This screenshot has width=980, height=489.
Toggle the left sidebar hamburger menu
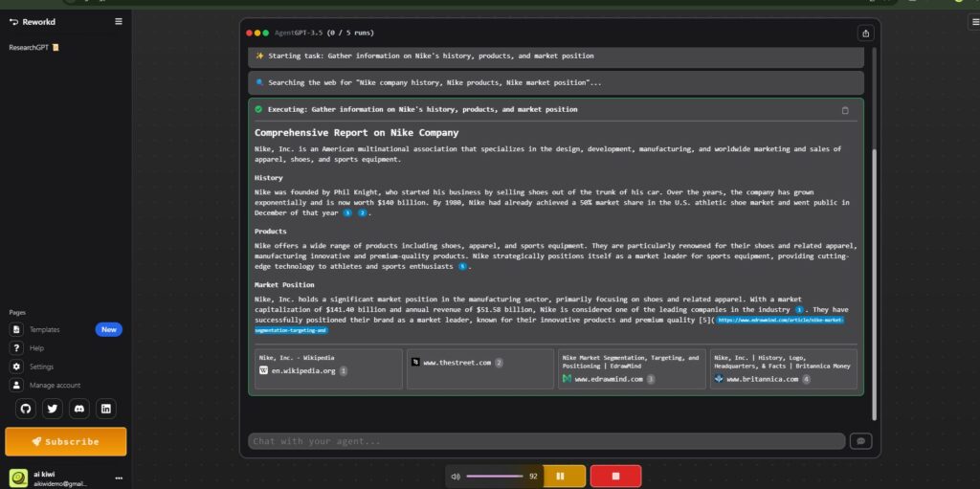119,21
